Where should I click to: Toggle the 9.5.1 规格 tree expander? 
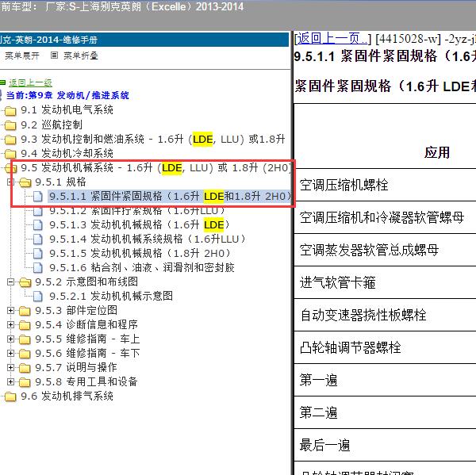[x=10, y=182]
